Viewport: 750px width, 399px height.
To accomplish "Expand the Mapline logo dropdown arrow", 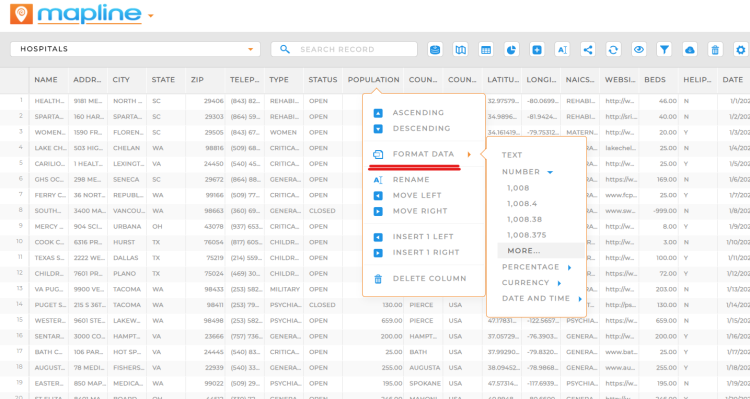I will pyautogui.click(x=151, y=15).
